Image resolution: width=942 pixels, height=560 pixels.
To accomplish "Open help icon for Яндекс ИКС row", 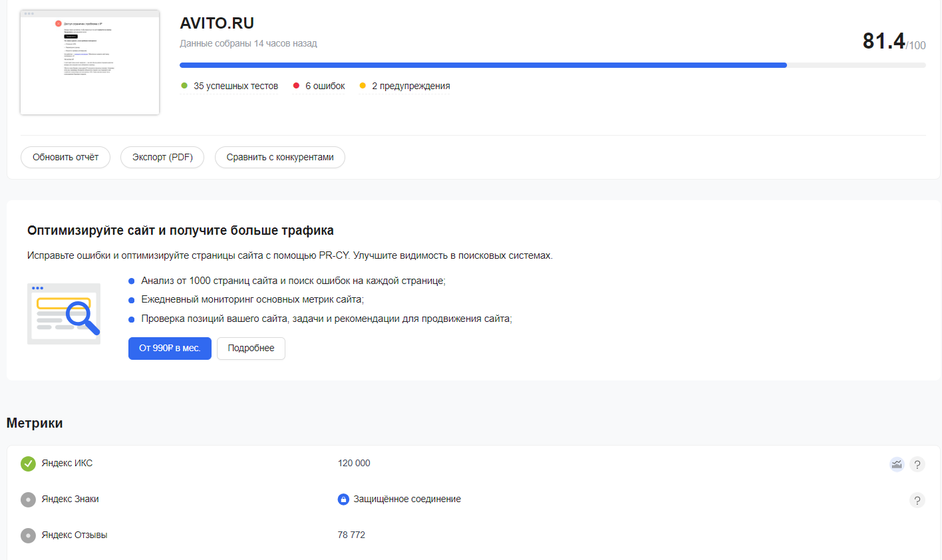I will pos(917,464).
